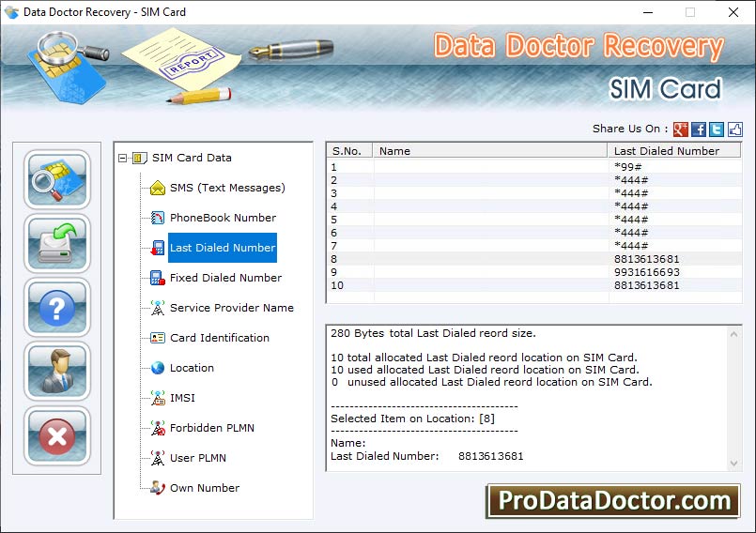Click the Service Provider Name tower icon
This screenshot has height=533, width=756.
(x=157, y=308)
